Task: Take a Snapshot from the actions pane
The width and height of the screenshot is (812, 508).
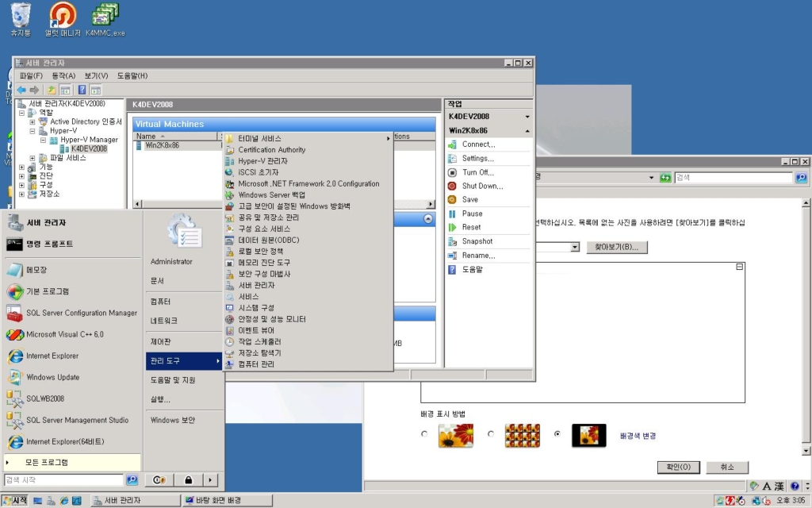Action: click(x=477, y=241)
